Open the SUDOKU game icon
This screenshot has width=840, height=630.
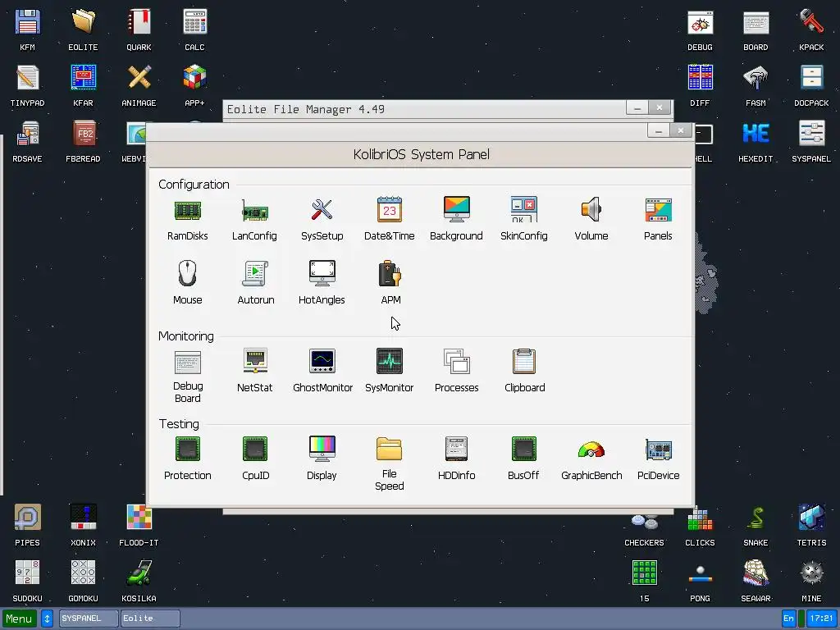point(27,573)
